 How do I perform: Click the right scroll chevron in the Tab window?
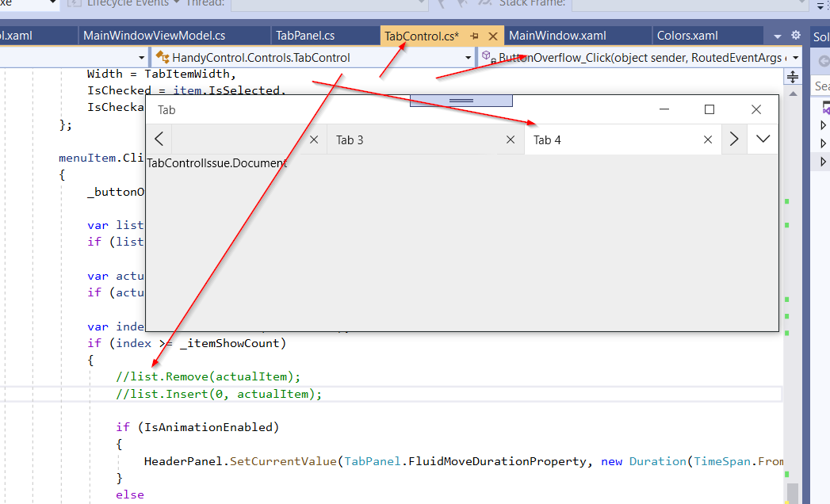pos(733,139)
